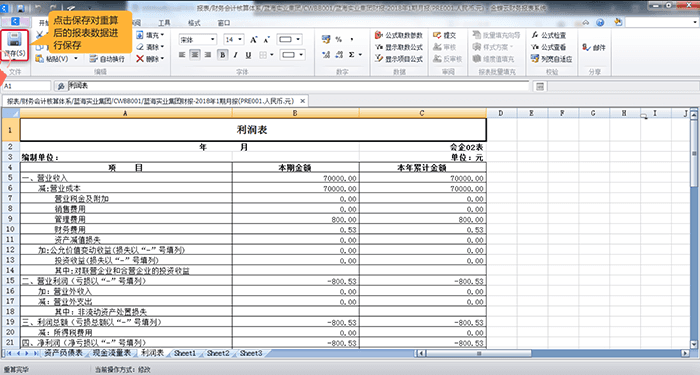Switch to the Sheet2 tab

click(218, 353)
